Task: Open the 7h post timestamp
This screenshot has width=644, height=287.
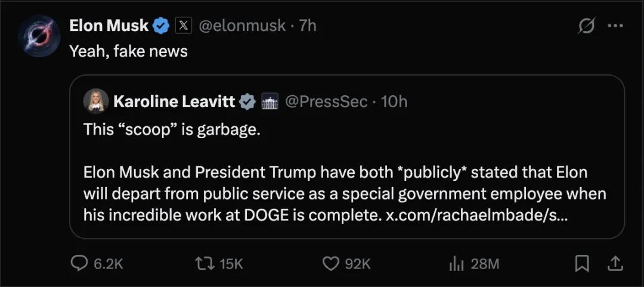Action: pyautogui.click(x=308, y=26)
